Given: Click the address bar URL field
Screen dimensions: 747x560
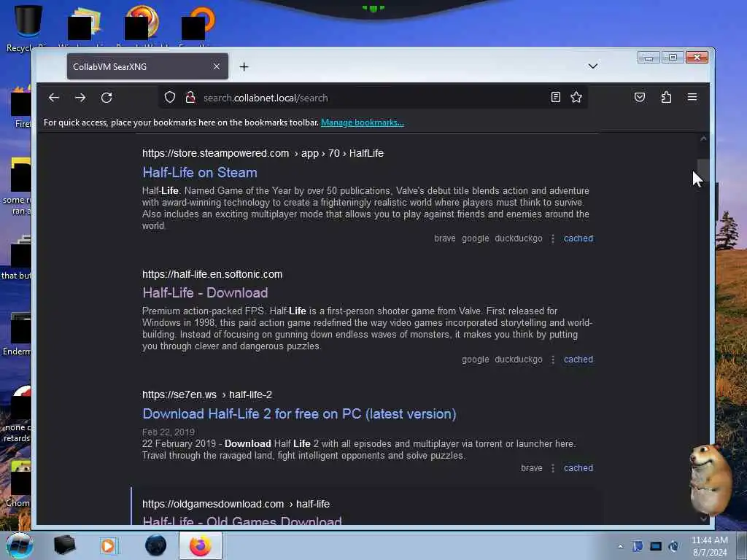Looking at the screenshot, I should coord(371,98).
